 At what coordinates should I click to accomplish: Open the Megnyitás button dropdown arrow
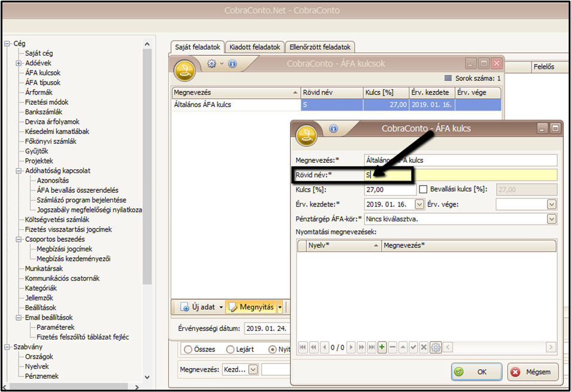(x=280, y=307)
